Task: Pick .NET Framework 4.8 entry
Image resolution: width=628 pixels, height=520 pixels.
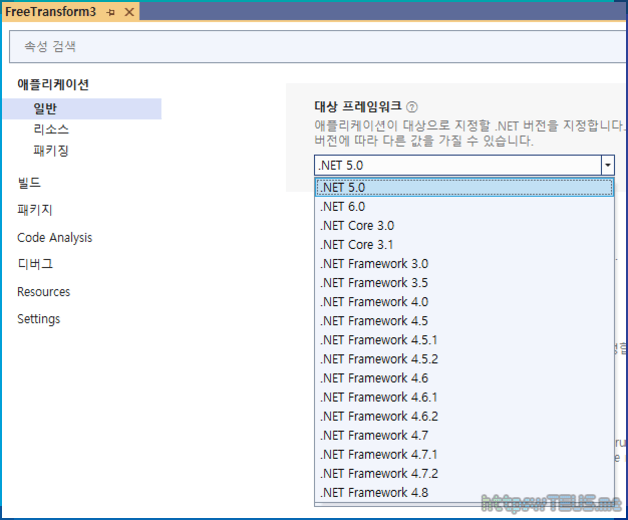Action: [x=464, y=493]
